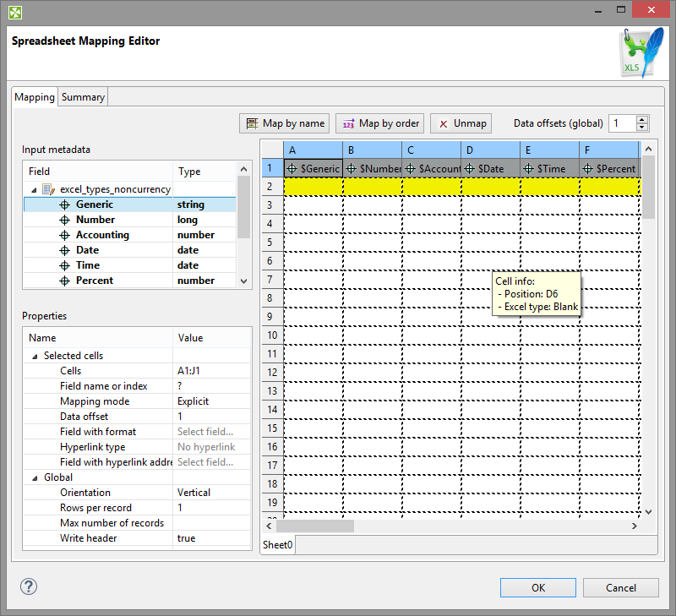Focus the Data offsets (global) input field
Viewport: 676px width, 616px height.
pos(622,123)
